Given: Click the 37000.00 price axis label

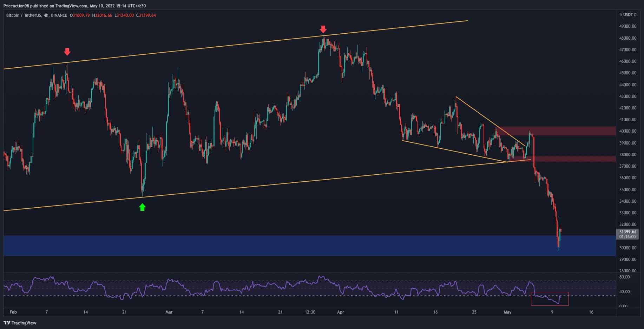Looking at the screenshot, I should (x=628, y=166).
